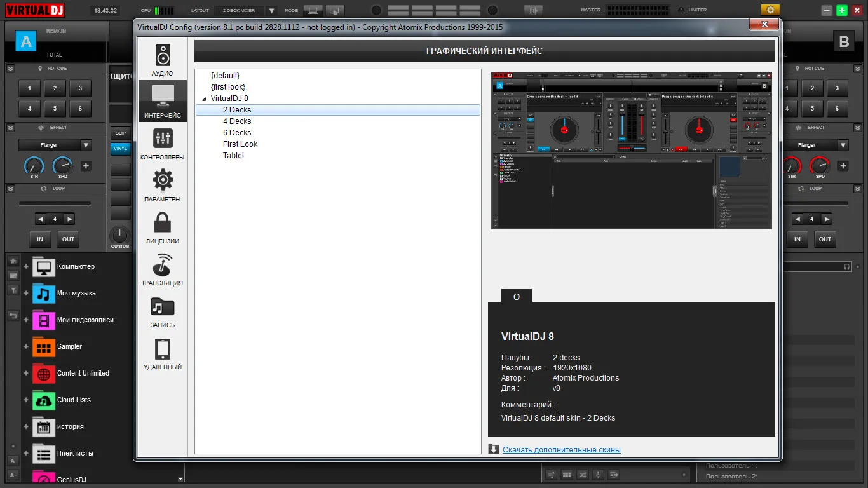Trigger hot cue 1 on deck A
868x488 pixels.
click(29, 88)
